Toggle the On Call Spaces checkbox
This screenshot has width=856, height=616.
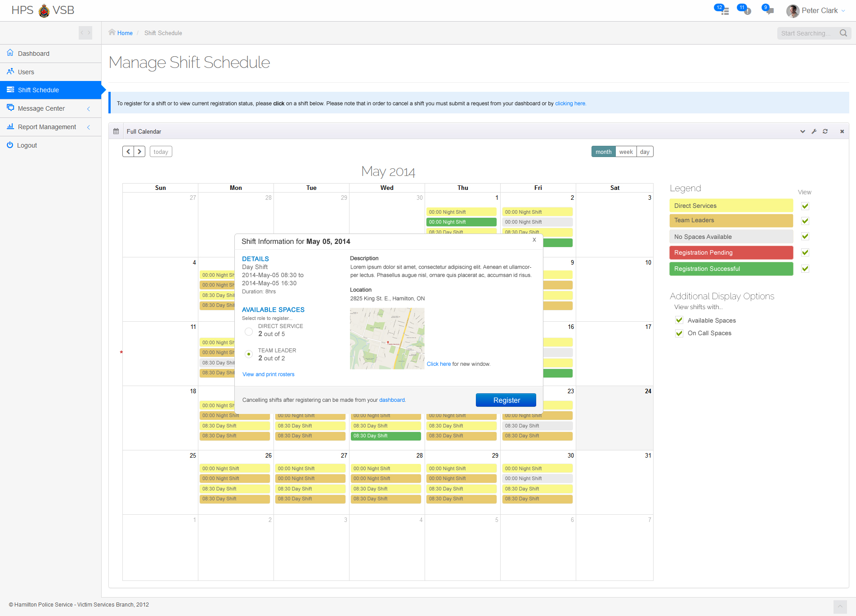[679, 333]
